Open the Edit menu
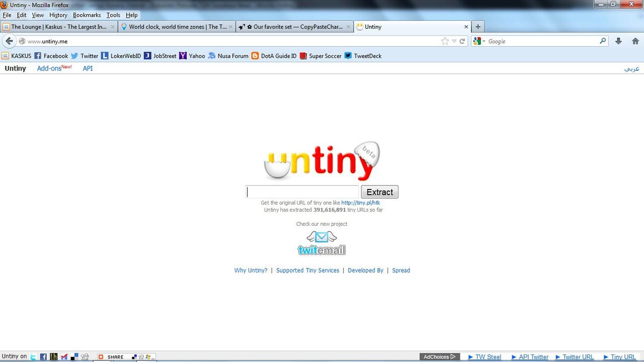 [22, 15]
